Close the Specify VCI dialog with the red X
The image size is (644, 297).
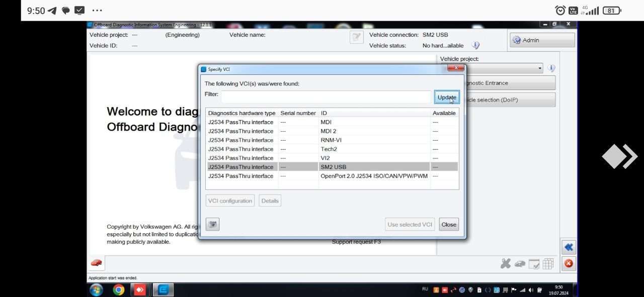pyautogui.click(x=455, y=68)
